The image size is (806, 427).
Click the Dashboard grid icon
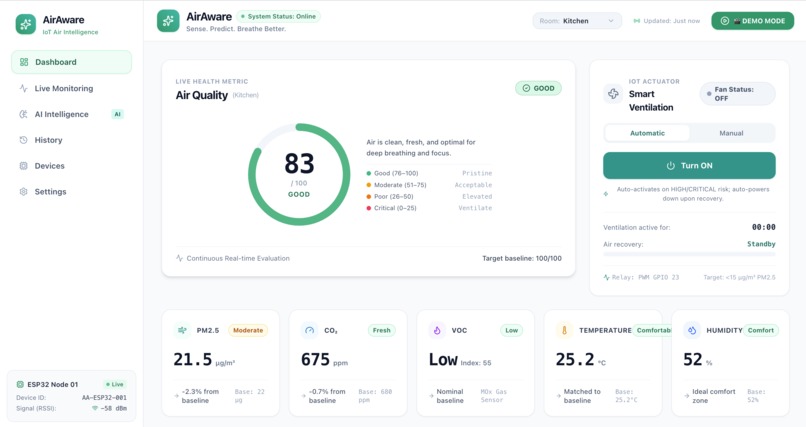(x=24, y=62)
